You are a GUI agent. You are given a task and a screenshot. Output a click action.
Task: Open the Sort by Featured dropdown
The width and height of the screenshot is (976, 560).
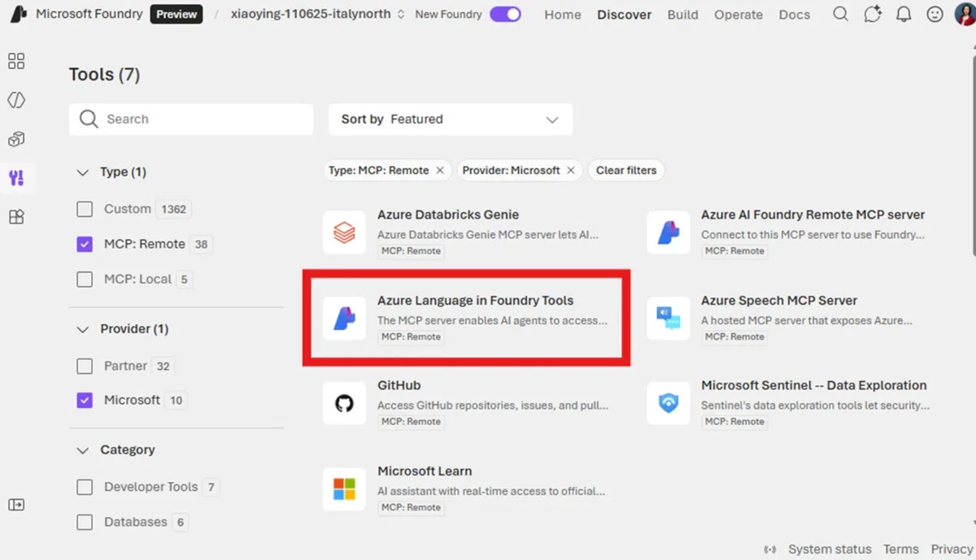point(451,119)
